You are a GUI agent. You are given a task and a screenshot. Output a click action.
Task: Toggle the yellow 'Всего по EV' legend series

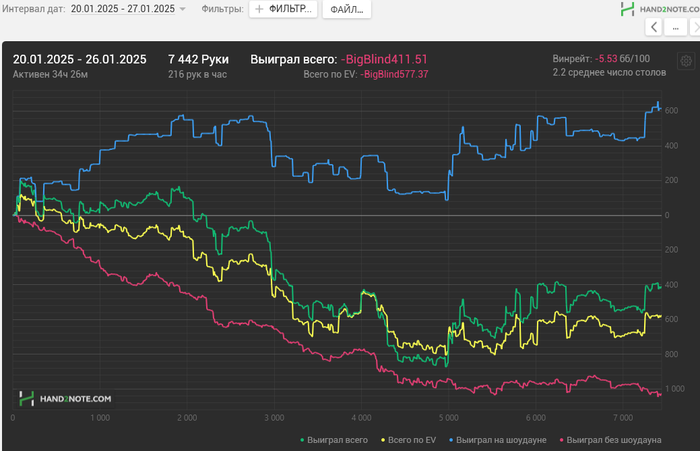[x=410, y=440]
